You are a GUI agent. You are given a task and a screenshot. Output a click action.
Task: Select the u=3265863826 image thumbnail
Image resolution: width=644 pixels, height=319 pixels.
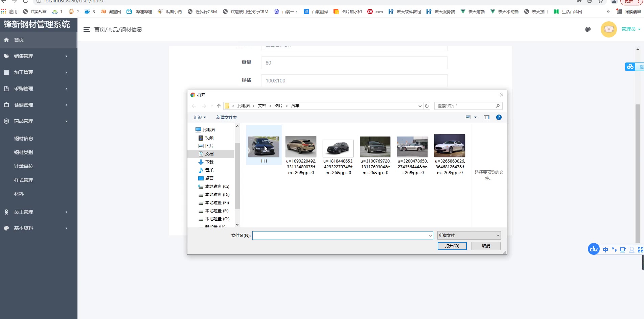click(x=450, y=146)
